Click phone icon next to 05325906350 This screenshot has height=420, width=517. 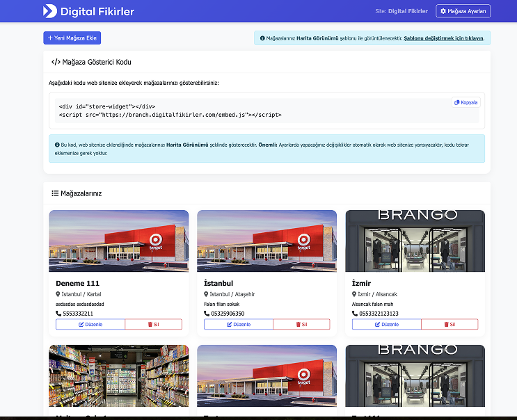tap(207, 314)
